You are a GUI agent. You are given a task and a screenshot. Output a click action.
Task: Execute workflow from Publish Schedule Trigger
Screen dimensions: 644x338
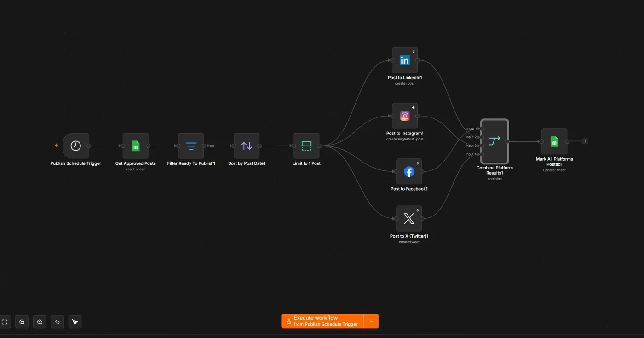click(x=322, y=321)
